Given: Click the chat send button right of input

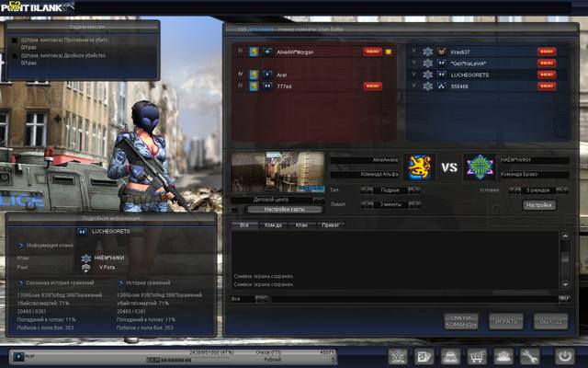Looking at the screenshot, I should click(x=563, y=298).
